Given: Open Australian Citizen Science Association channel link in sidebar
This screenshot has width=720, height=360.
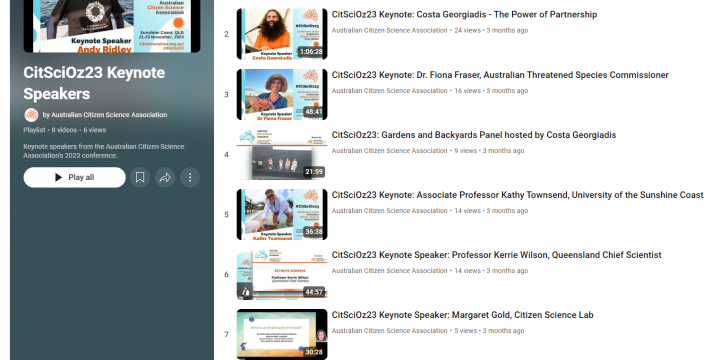Looking at the screenshot, I should coord(109,115).
